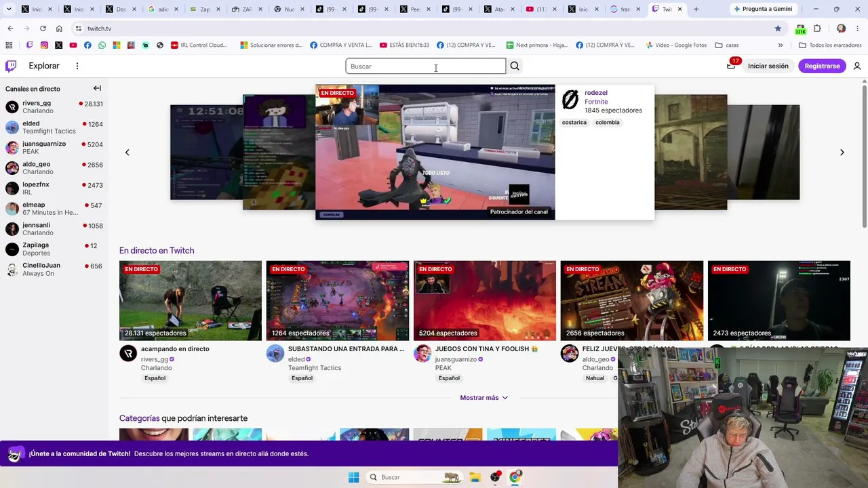
Task: Switch to the Twitch browser tab
Action: pos(667,9)
